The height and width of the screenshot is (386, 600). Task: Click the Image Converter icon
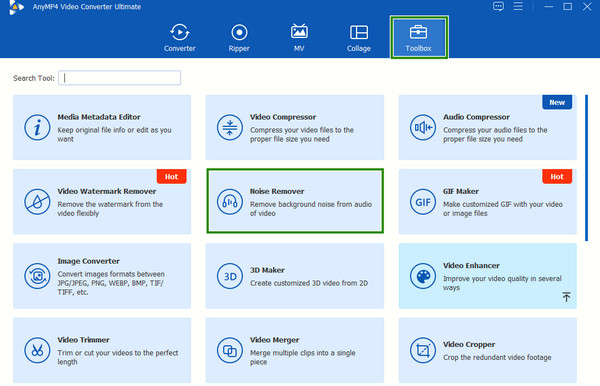pyautogui.click(x=37, y=276)
